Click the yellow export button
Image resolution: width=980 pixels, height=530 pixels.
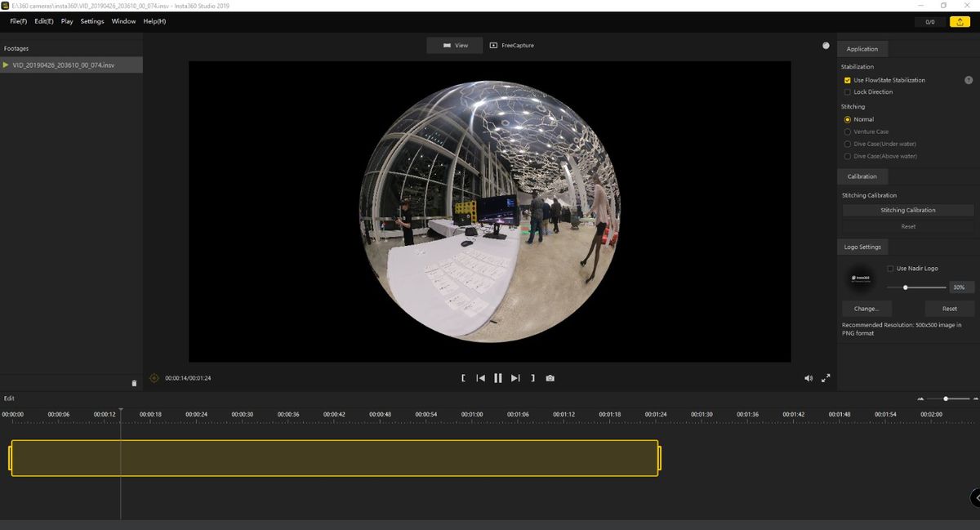click(959, 22)
